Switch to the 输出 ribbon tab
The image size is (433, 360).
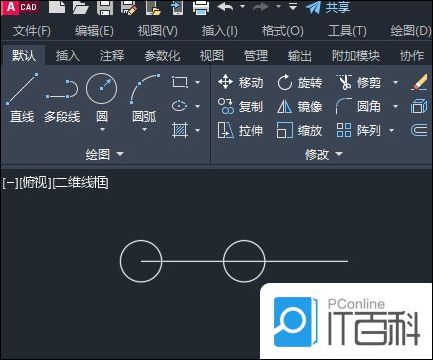(300, 56)
